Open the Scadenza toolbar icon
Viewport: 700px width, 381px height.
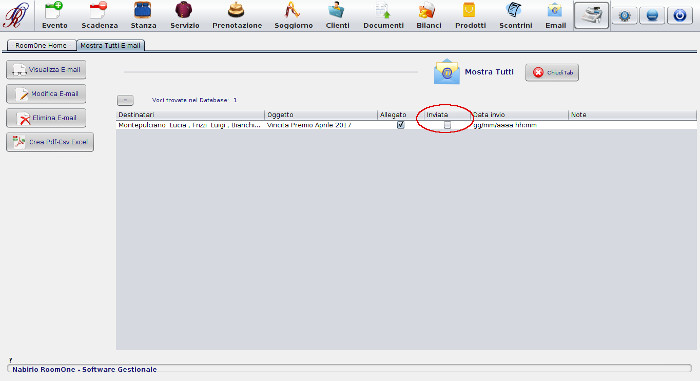[100, 15]
